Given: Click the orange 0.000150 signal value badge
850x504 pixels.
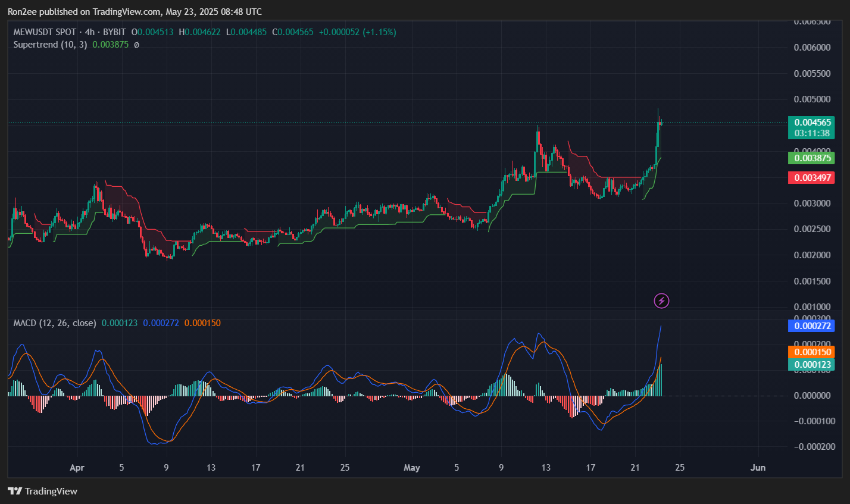Looking at the screenshot, I should (x=811, y=352).
